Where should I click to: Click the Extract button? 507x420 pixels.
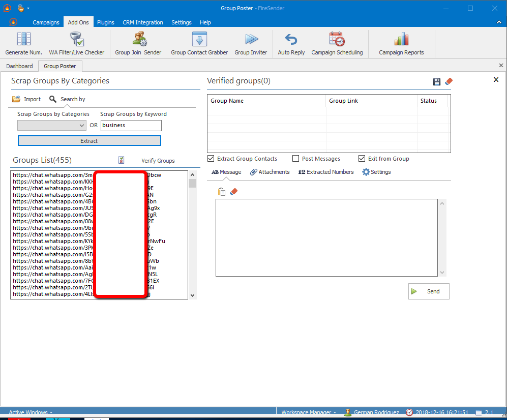89,141
